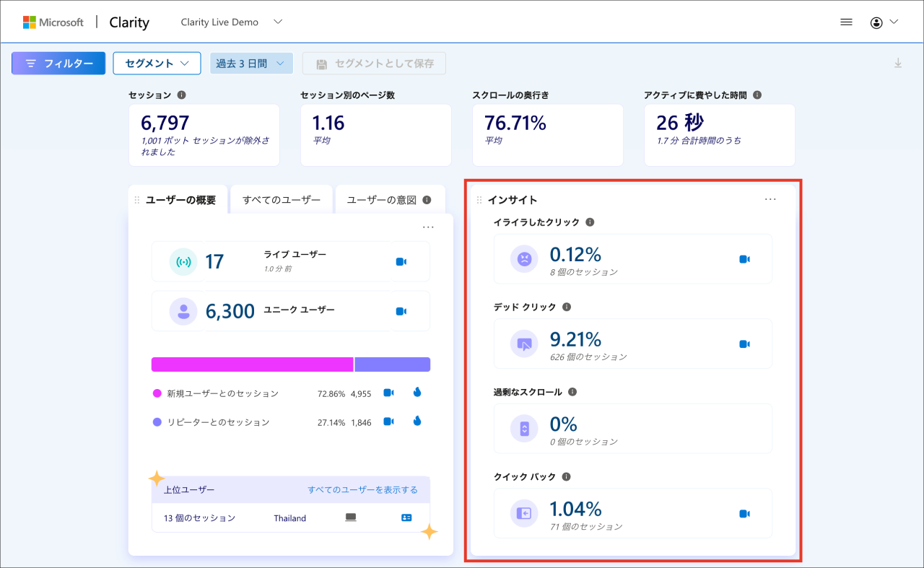The image size is (924, 568).
Task: Show info icon on ユーザーの意図 tab
Action: (427, 200)
